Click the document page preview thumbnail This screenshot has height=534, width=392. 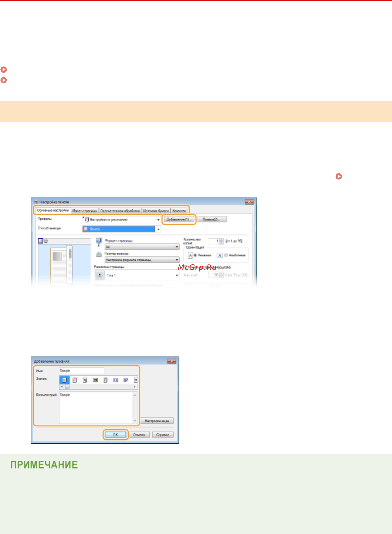(x=61, y=266)
